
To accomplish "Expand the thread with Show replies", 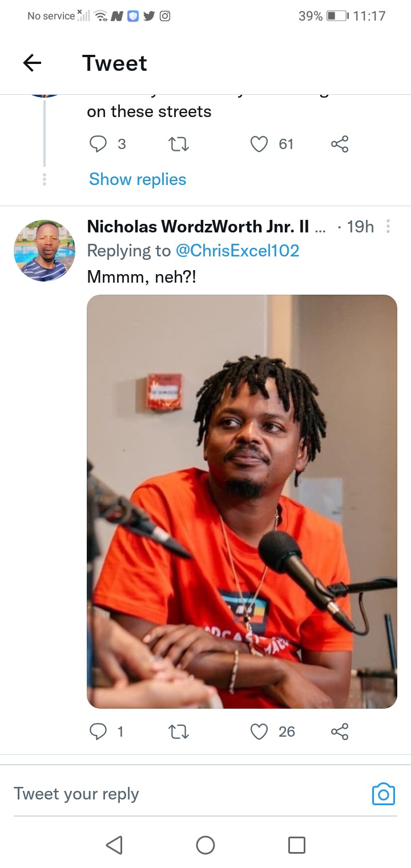I will coord(138,179).
